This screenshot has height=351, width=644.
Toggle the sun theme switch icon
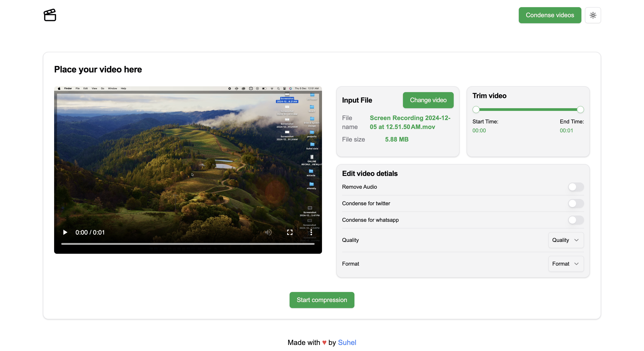593,15
